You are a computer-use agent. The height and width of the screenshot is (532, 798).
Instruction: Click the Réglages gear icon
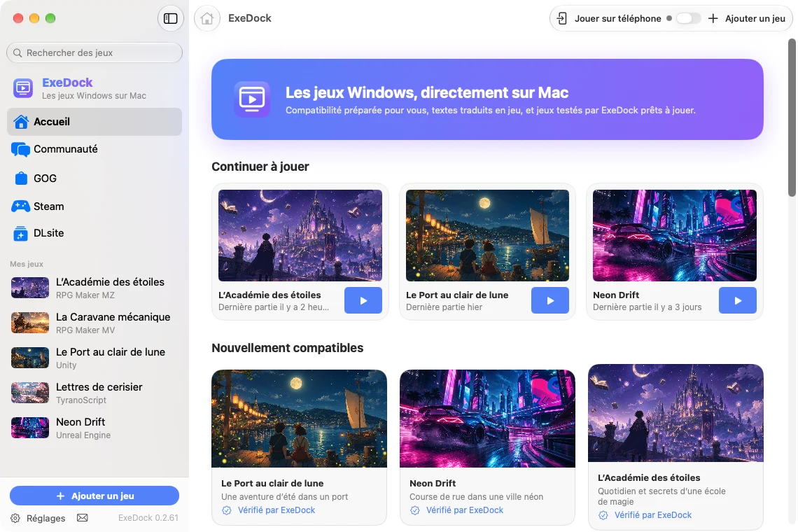click(x=15, y=518)
